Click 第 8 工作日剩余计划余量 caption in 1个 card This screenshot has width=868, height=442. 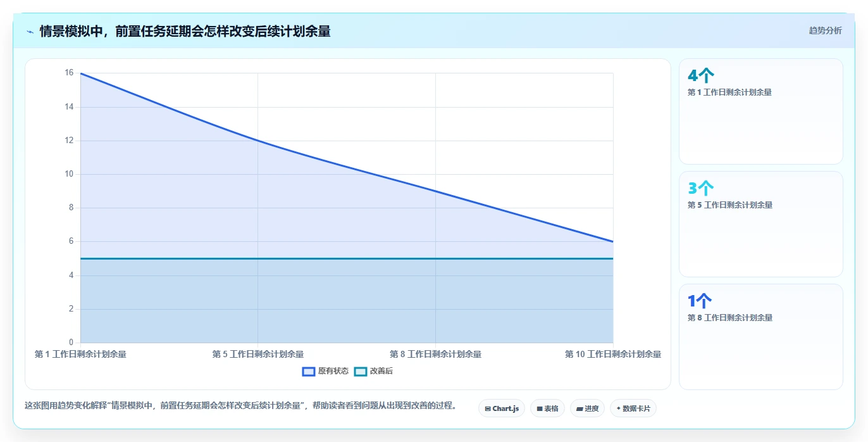click(729, 318)
